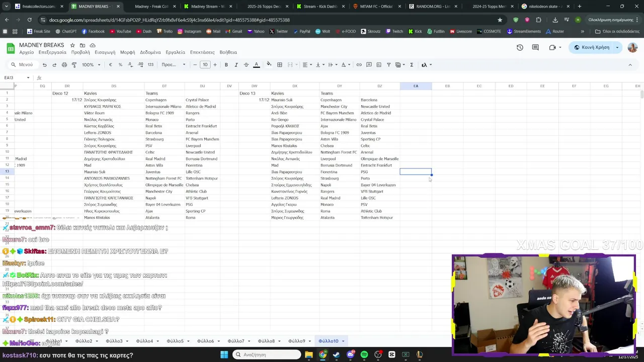This screenshot has height=362, width=644.
Task: Open the text rotation dropdown
Action: coord(346,65)
